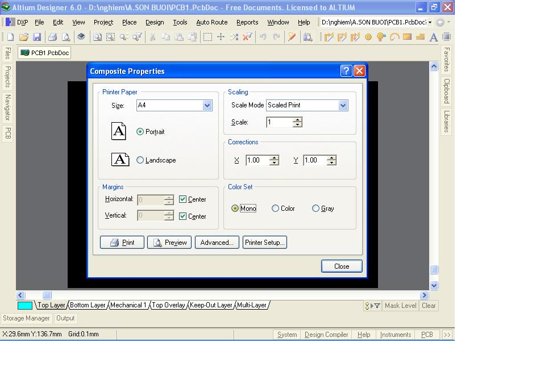Switch to the Bottom Layer tab
540x392 pixels.
click(88, 305)
